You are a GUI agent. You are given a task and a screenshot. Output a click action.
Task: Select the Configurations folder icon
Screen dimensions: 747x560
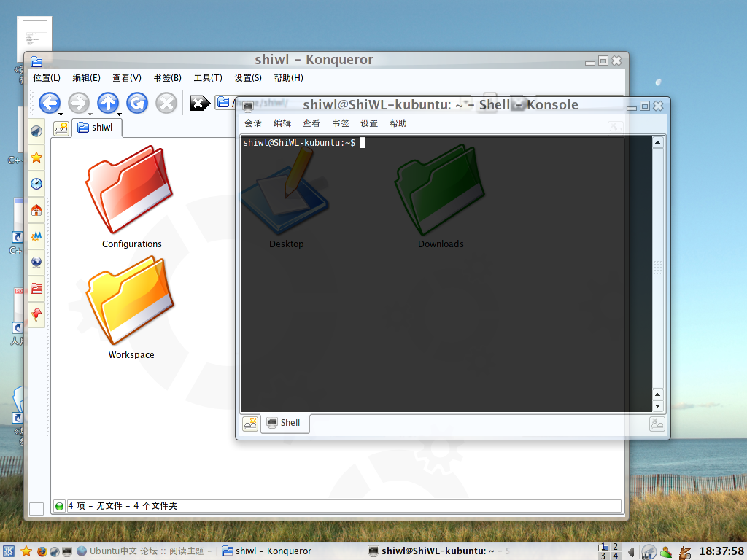129,189
